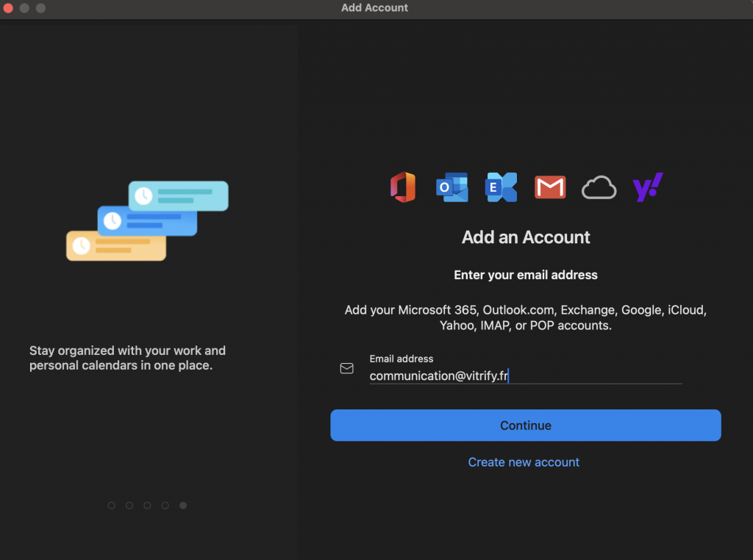753x560 pixels.
Task: Click the stacked calendar cards illustration
Action: tap(147, 220)
